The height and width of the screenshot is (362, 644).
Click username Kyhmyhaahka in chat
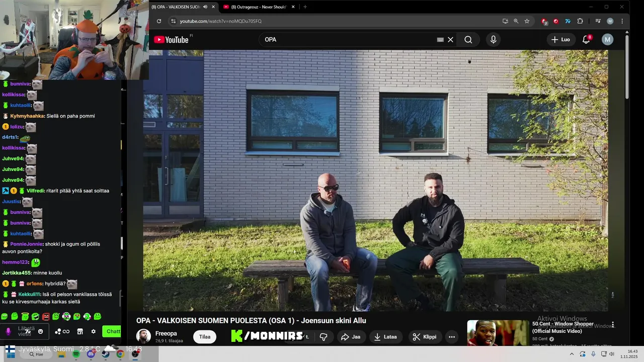coord(27,116)
